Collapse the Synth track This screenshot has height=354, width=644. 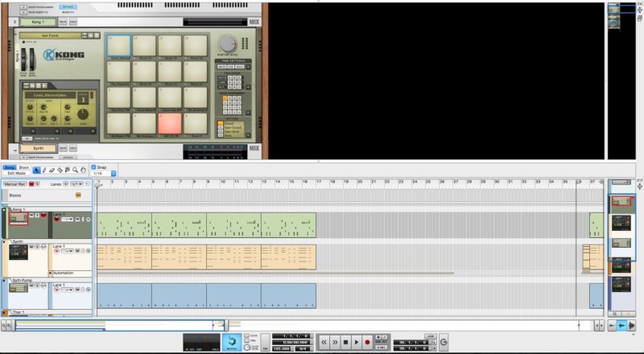[5, 242]
